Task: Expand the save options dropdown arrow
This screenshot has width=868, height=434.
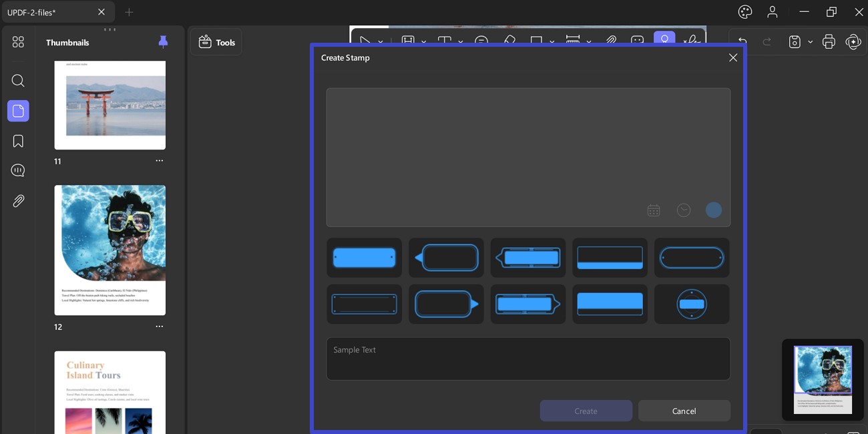Action: coord(811,42)
